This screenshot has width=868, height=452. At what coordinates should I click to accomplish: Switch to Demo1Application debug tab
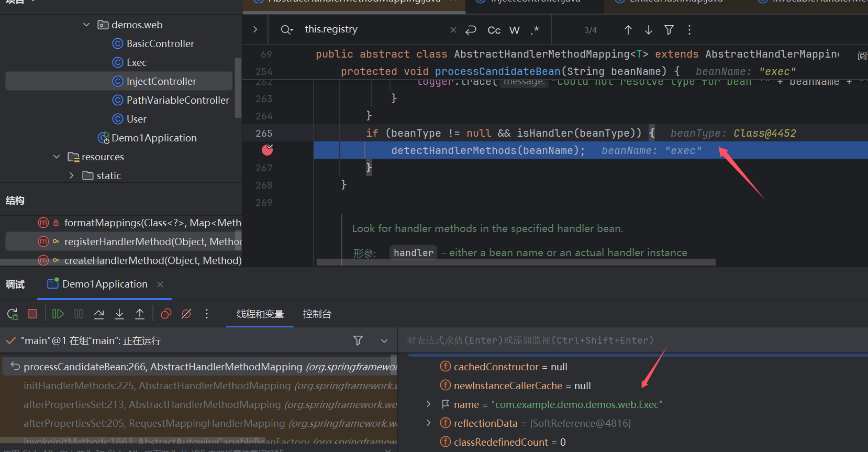105,284
